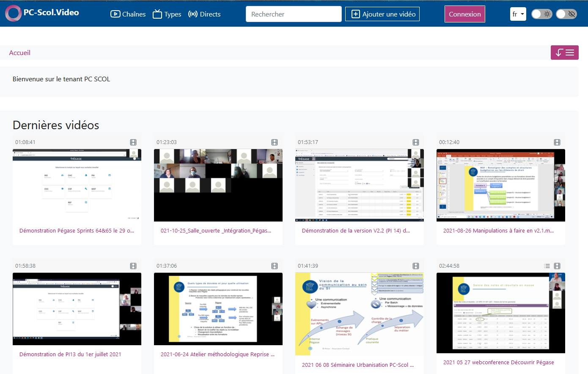Click film icon on 01:23:03 video
588x374 pixels.
(x=275, y=142)
